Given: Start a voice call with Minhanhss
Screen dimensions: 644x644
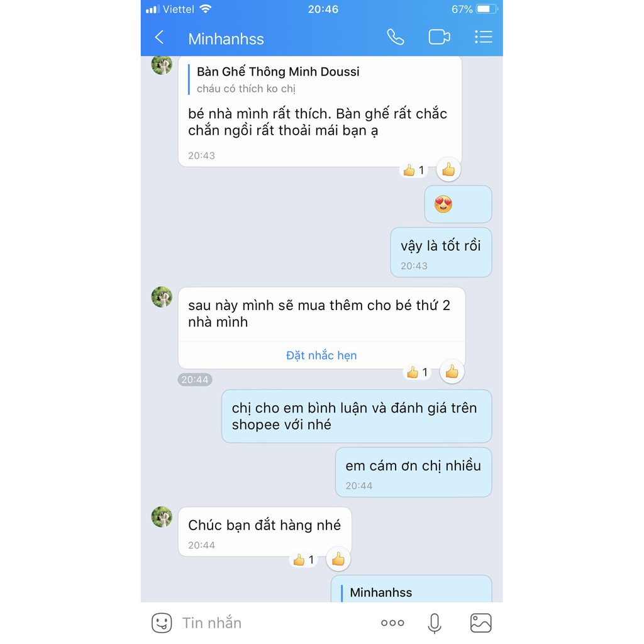Looking at the screenshot, I should tap(396, 37).
